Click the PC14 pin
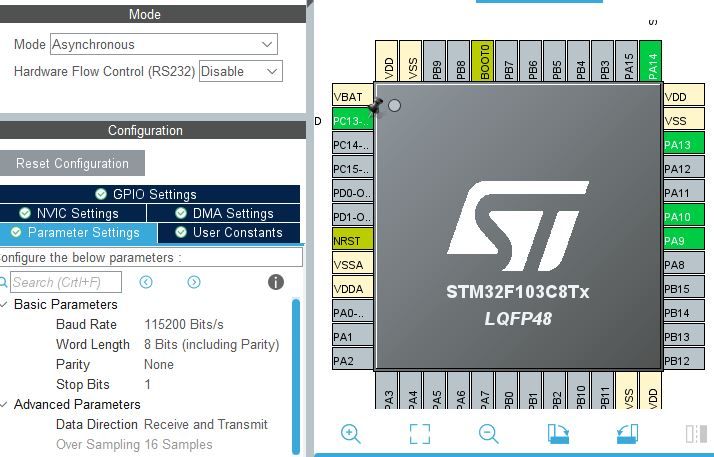The width and height of the screenshot is (714, 457). (x=352, y=145)
